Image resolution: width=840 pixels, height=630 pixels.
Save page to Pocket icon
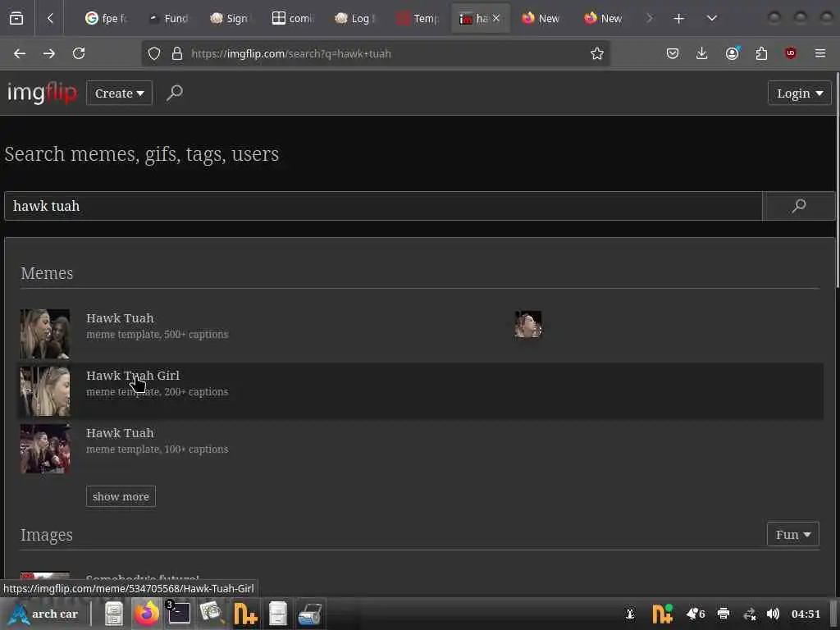tap(673, 53)
